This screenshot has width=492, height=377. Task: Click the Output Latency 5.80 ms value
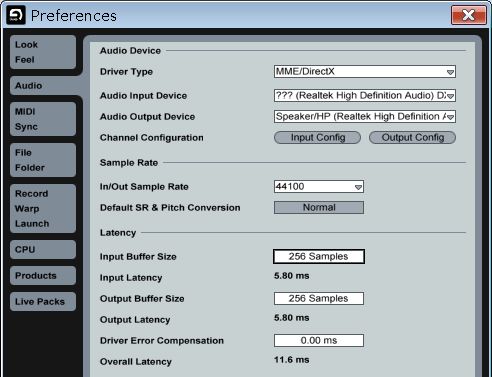(292, 318)
